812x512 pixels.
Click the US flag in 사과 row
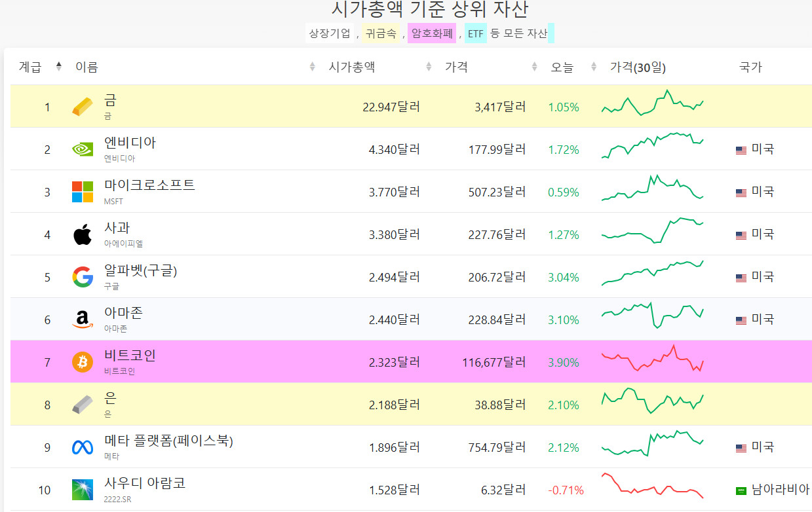[741, 235]
